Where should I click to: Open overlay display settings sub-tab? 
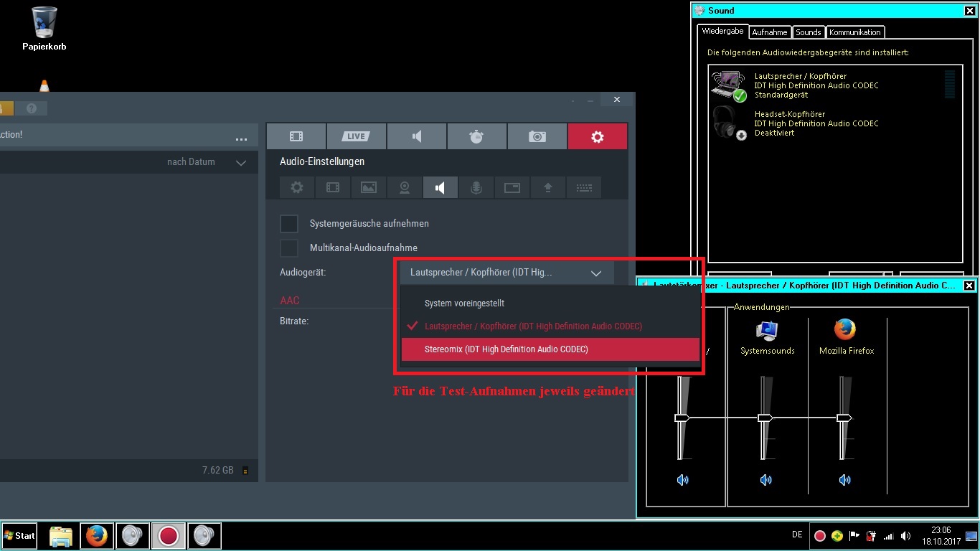tap(512, 188)
